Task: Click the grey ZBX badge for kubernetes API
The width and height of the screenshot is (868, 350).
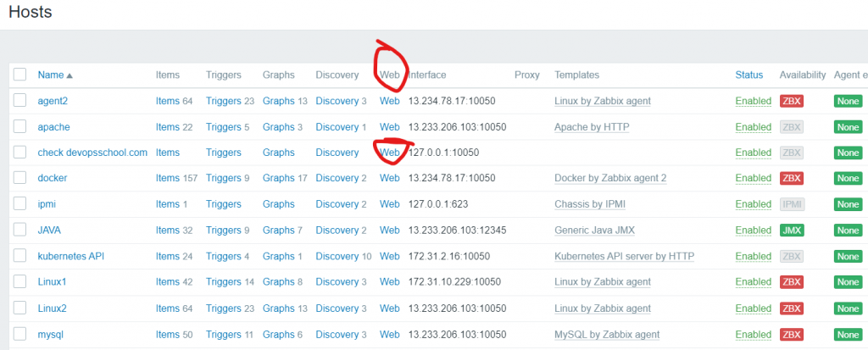Action: tap(792, 256)
